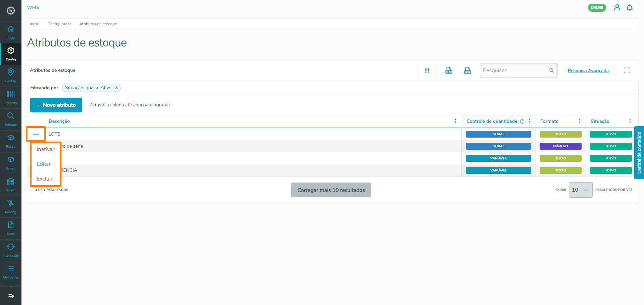Remove the Situação igual a: Ativo filter

pyautogui.click(x=117, y=88)
